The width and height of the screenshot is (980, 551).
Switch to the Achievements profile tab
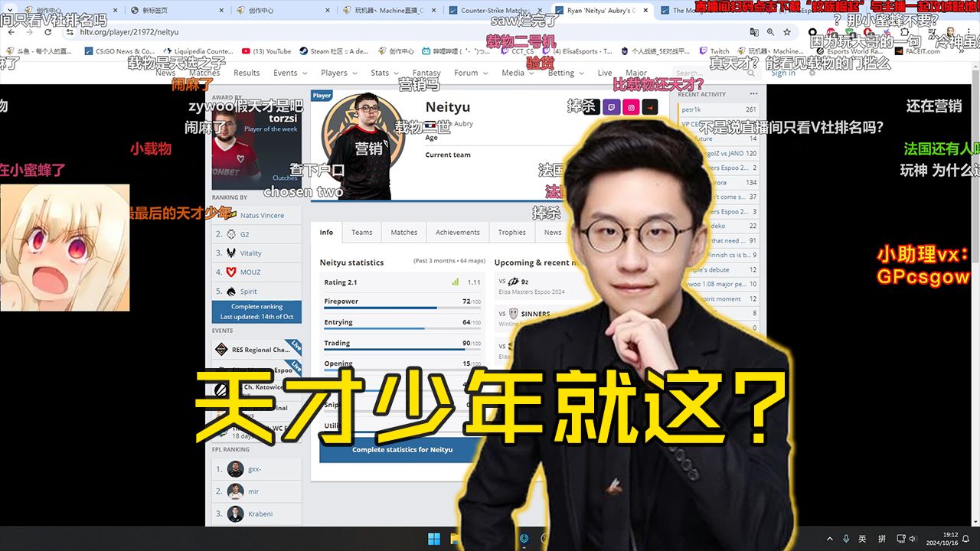pyautogui.click(x=458, y=232)
